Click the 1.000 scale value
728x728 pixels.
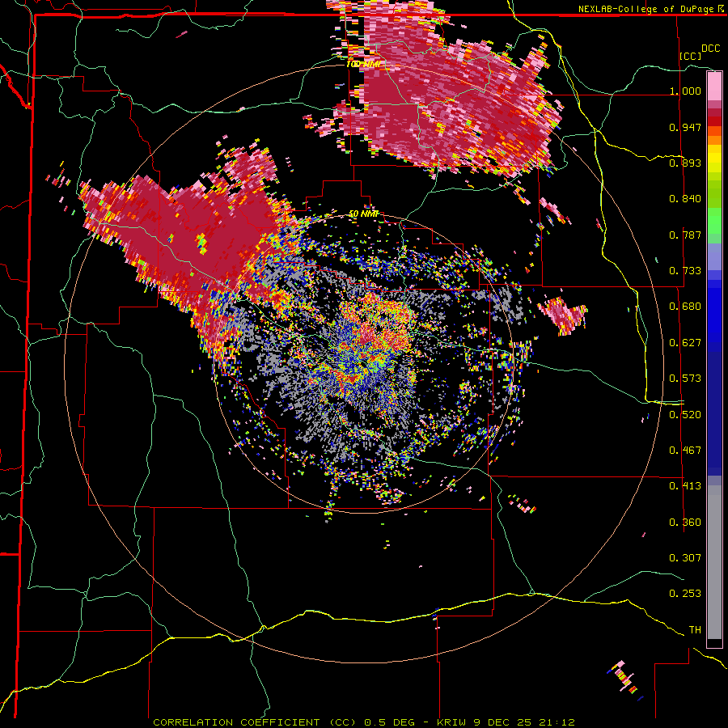tap(685, 91)
